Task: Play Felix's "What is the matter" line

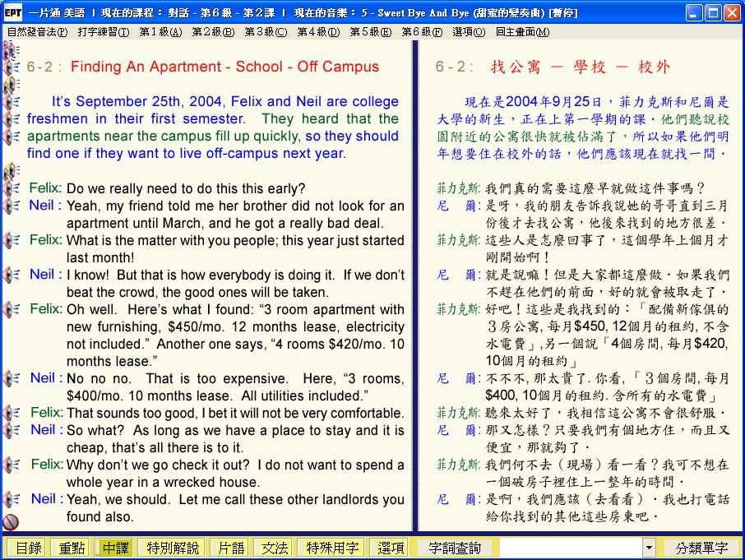Action: (x=12, y=240)
